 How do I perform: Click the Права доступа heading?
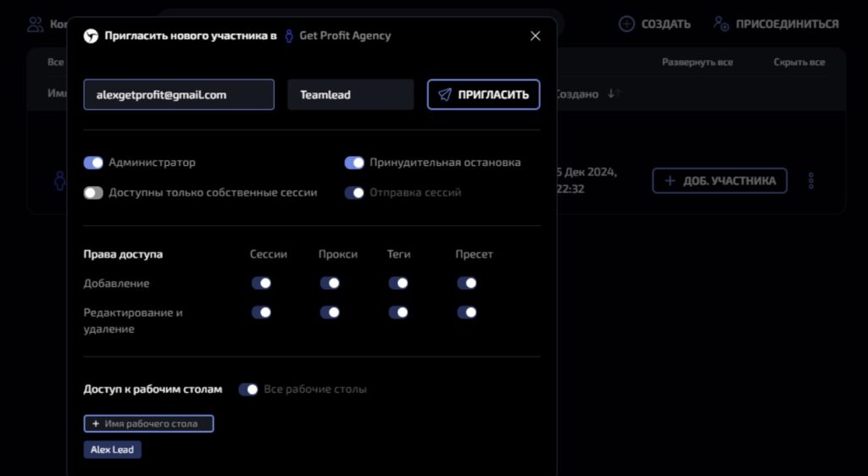[123, 254]
